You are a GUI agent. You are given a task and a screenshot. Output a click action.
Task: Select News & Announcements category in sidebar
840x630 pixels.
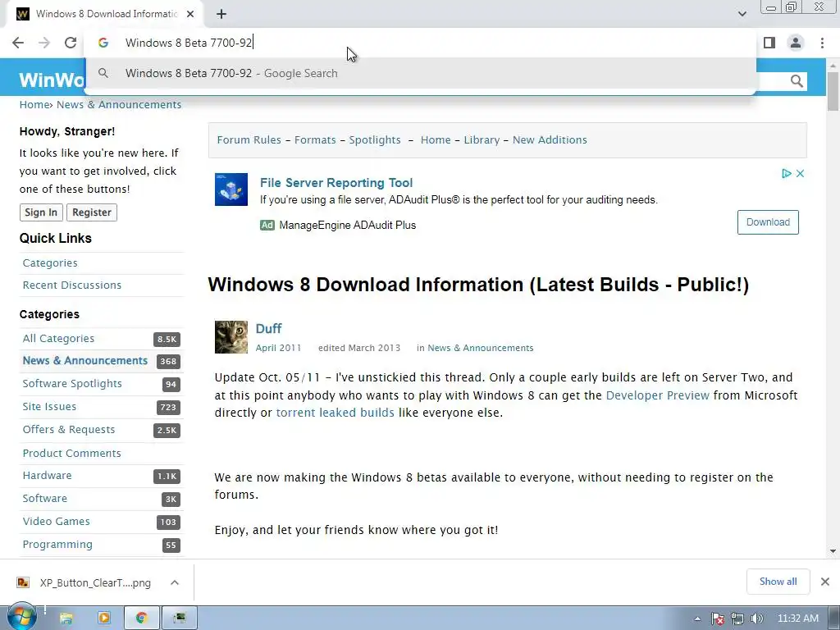(84, 361)
